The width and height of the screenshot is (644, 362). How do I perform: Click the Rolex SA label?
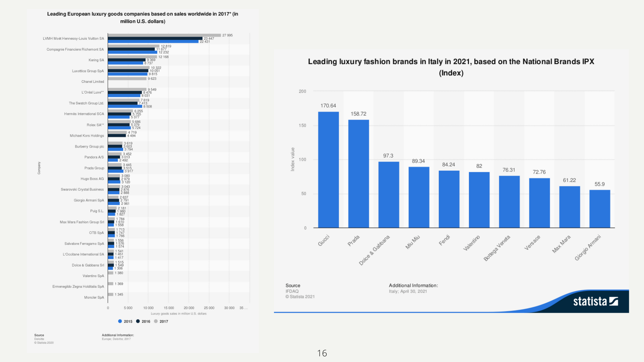click(x=95, y=125)
